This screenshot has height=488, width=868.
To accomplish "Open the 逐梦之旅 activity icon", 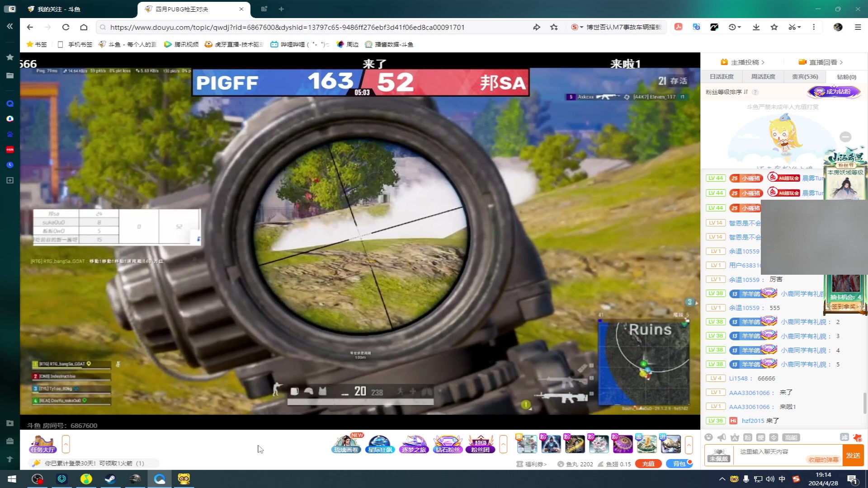I will tap(414, 444).
